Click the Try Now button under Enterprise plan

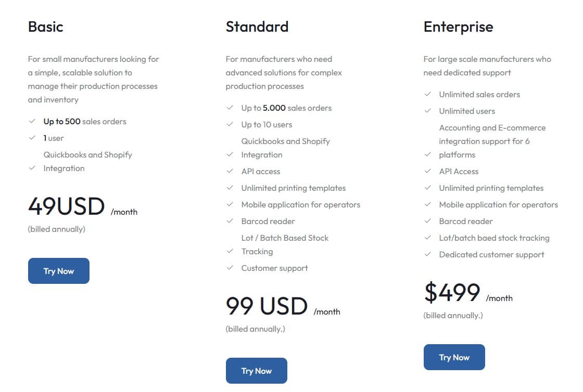click(x=454, y=357)
